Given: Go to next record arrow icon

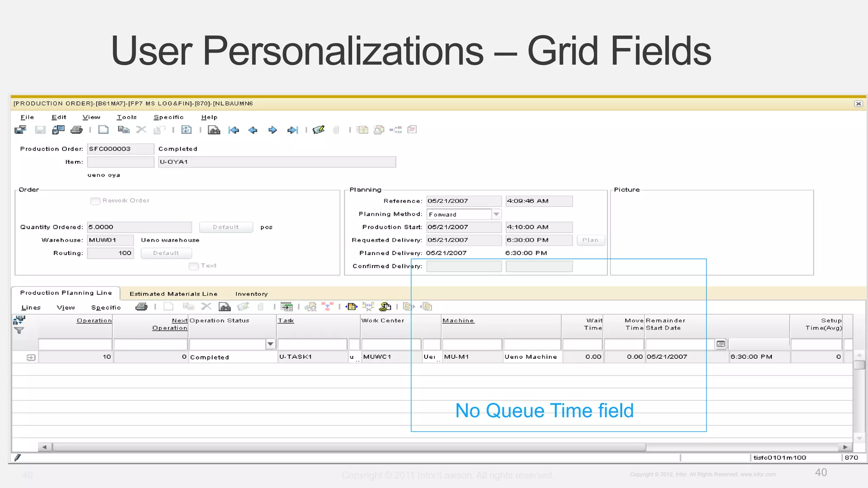Looking at the screenshot, I should [x=273, y=130].
